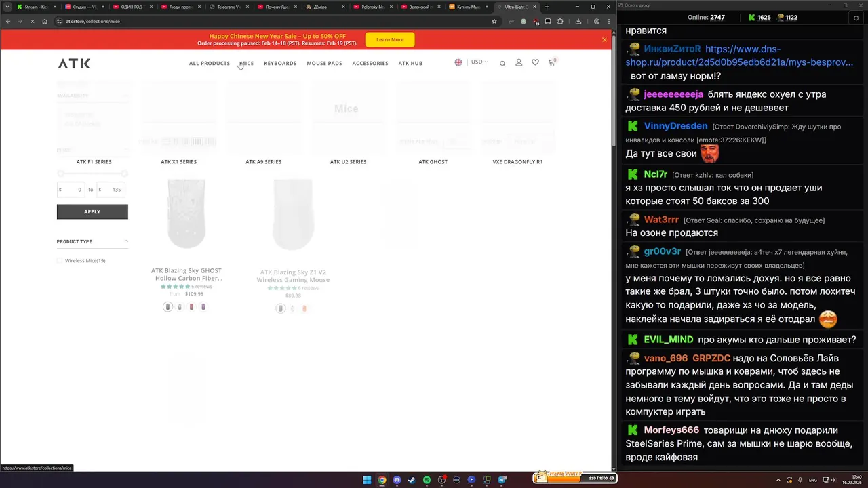The width and height of the screenshot is (868, 488).
Task: Open All Products menu
Action: [x=210, y=63]
